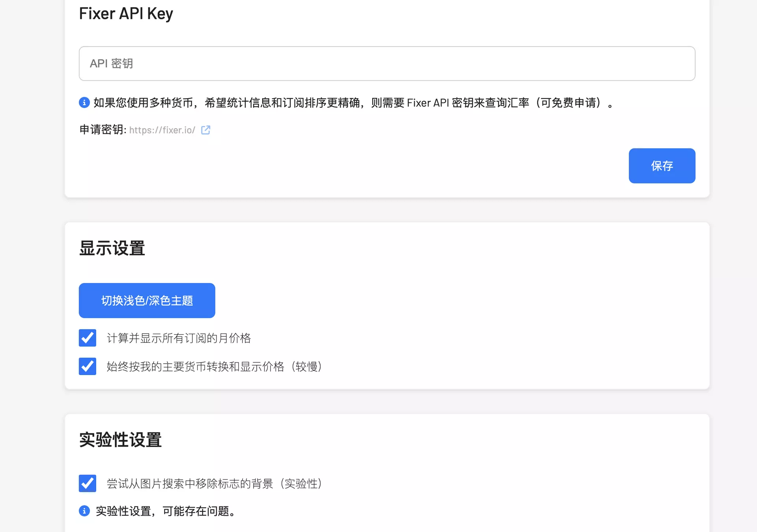Click the info icon beside the Fixer API description
Image resolution: width=757 pixels, height=532 pixels.
[x=84, y=103]
